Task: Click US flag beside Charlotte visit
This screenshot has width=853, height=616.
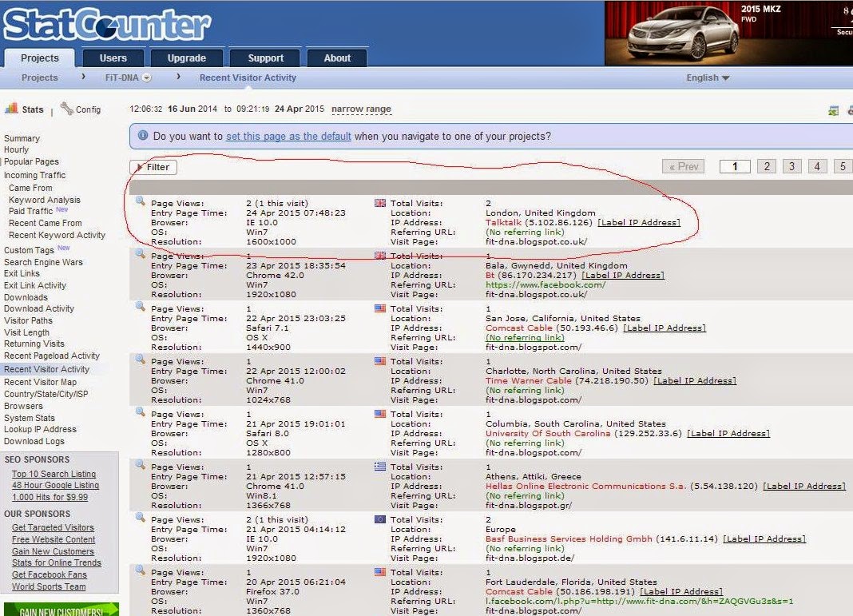Action: (x=380, y=361)
